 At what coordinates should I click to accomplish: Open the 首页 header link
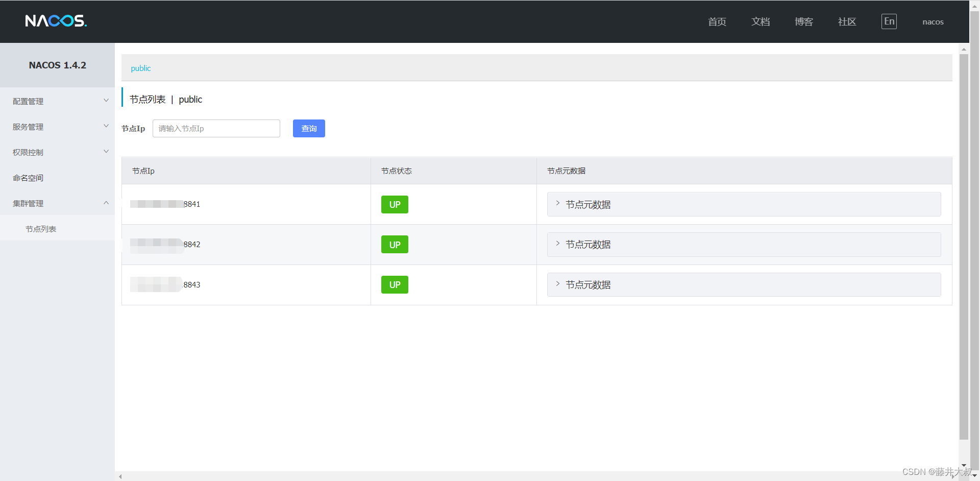tap(717, 21)
